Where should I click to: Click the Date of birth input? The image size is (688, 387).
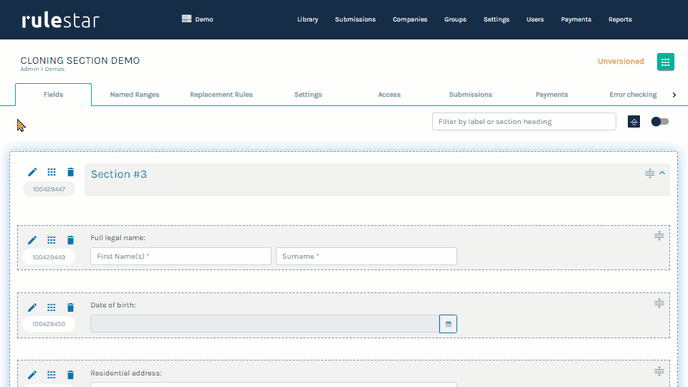pos(265,324)
